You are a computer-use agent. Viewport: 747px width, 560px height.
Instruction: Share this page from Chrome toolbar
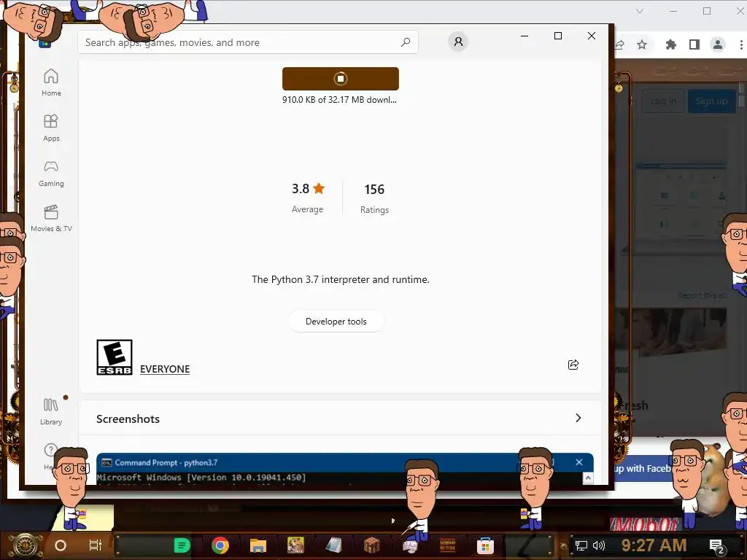619,44
